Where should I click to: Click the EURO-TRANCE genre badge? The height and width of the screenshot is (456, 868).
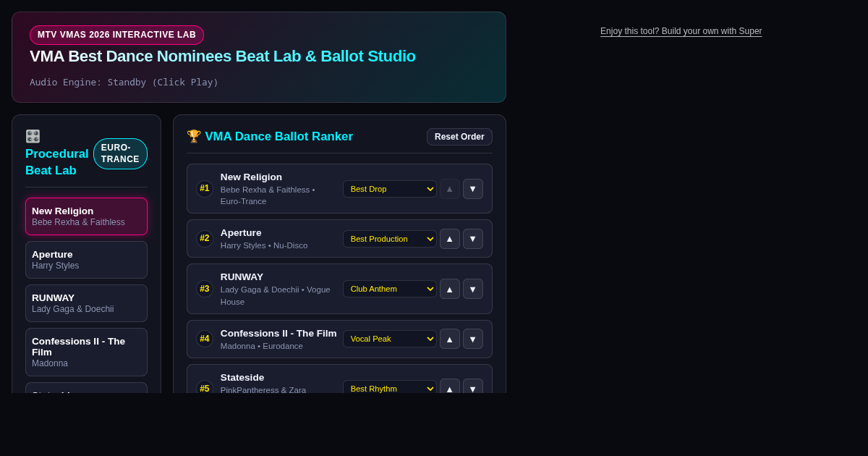pyautogui.click(x=120, y=153)
